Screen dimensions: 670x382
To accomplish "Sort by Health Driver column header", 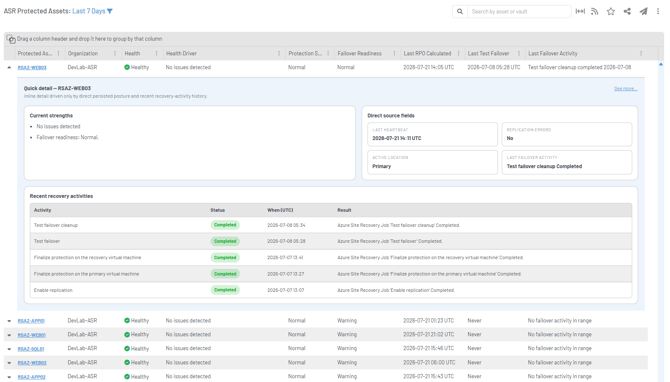I will coord(181,53).
